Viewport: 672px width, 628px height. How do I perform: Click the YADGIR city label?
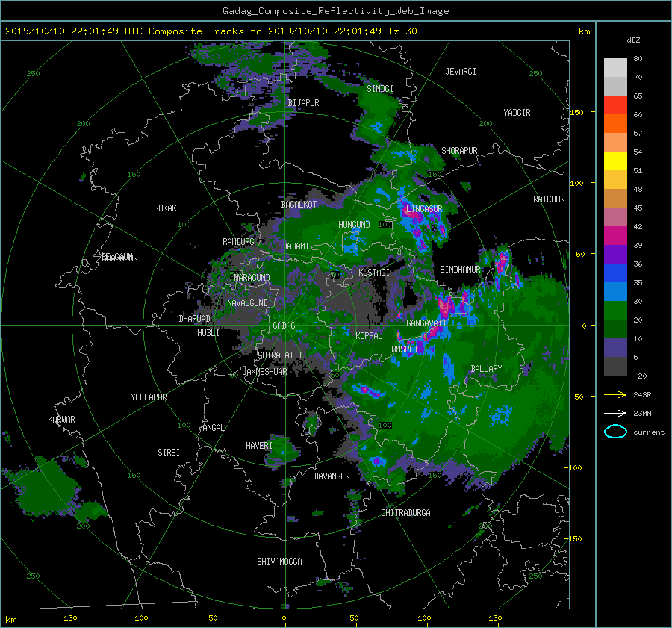(x=517, y=113)
